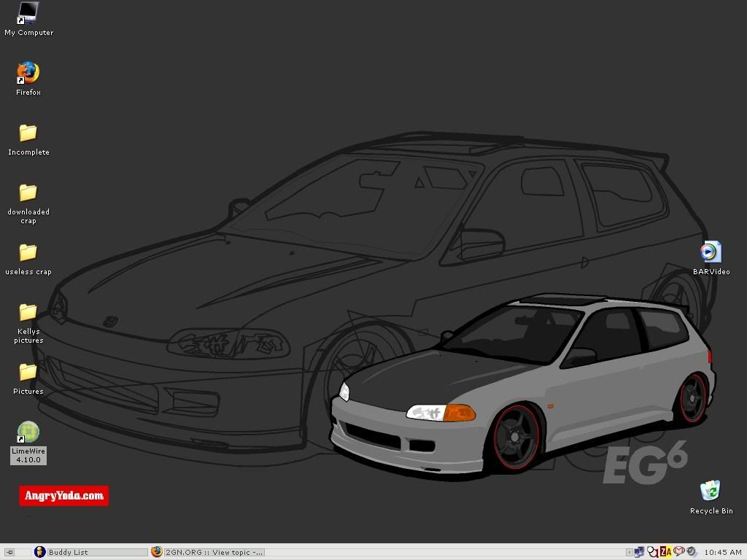Image resolution: width=747 pixels, height=560 pixels.
Task: Select the downloaded crap folder
Action: (x=28, y=204)
